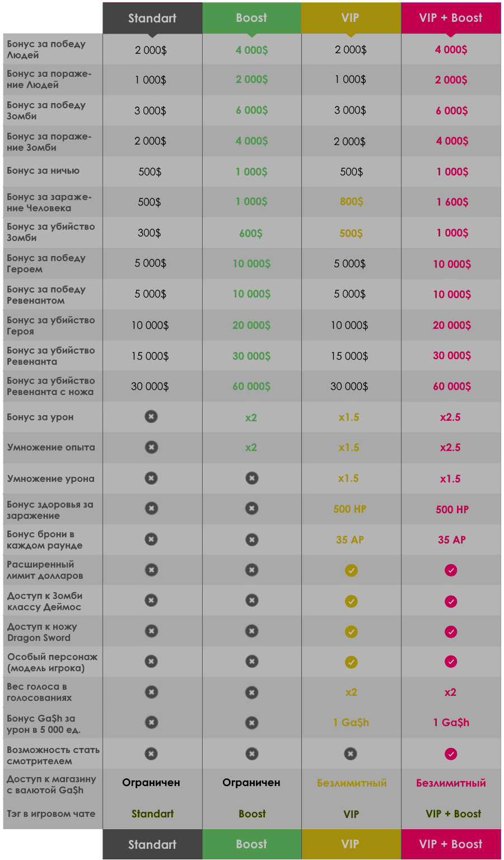Click VIP unlimited Ga$h shop access text
Viewport: 504px width, 860px height.
point(352,783)
